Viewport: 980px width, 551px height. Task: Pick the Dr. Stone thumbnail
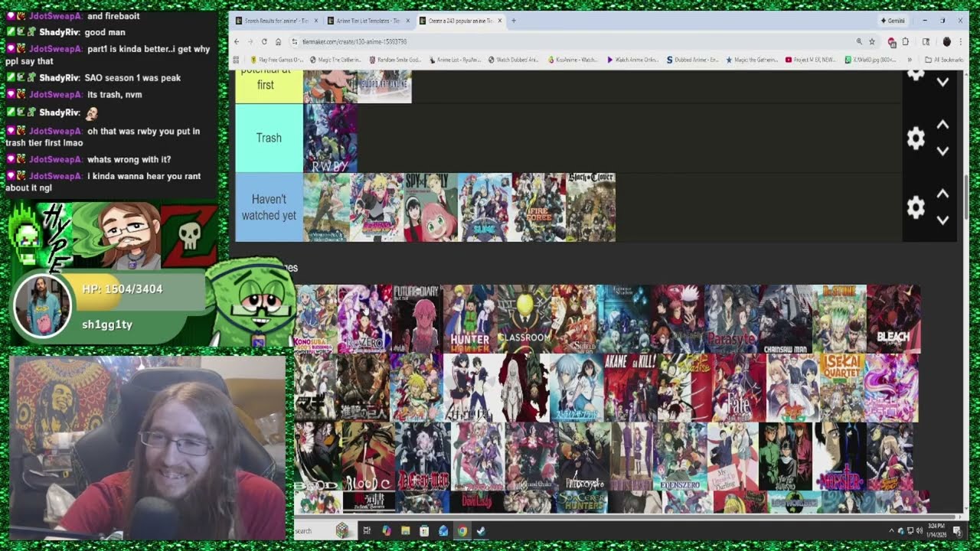[840, 319]
